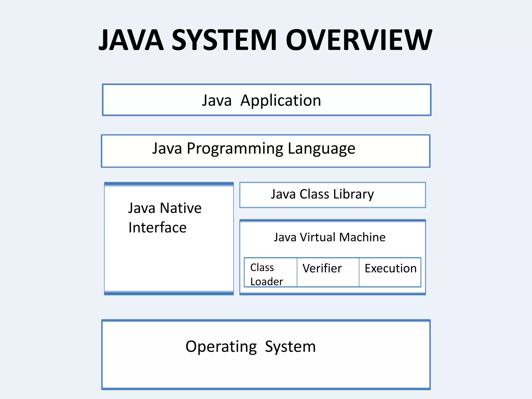Click the word Application in the top box
This screenshot has height=399, width=532.
tap(281, 101)
